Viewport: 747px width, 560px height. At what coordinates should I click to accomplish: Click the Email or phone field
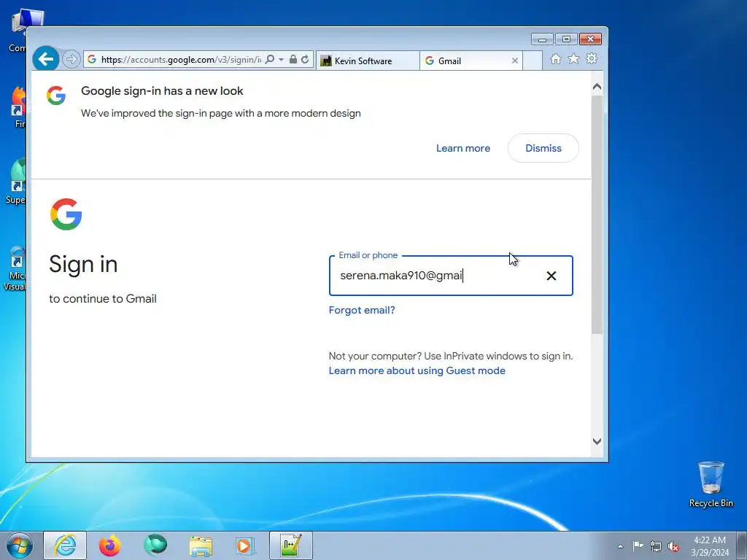pyautogui.click(x=451, y=276)
